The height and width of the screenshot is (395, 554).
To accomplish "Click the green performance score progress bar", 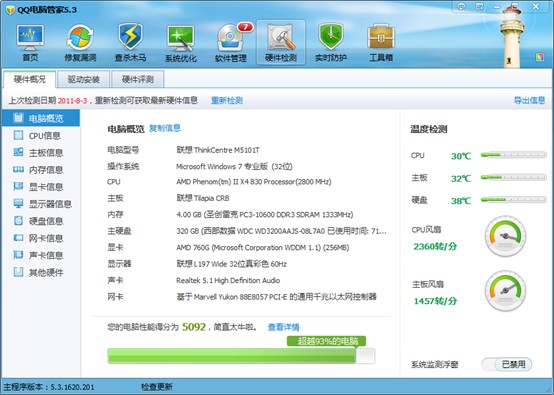I will point(241,356).
